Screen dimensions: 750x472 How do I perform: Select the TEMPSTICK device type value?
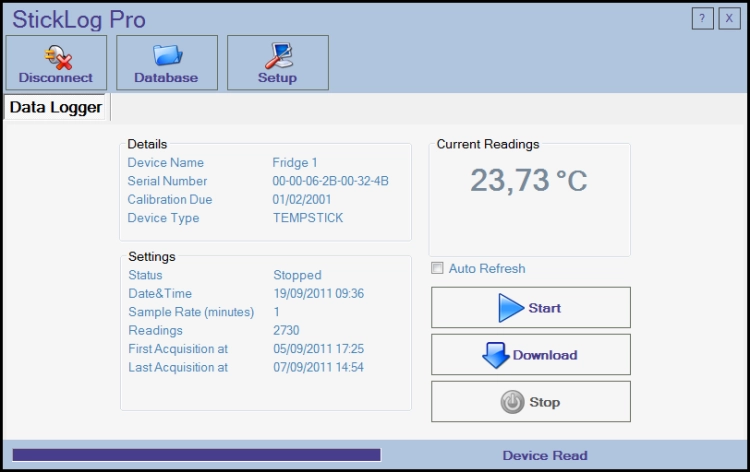[307, 218]
